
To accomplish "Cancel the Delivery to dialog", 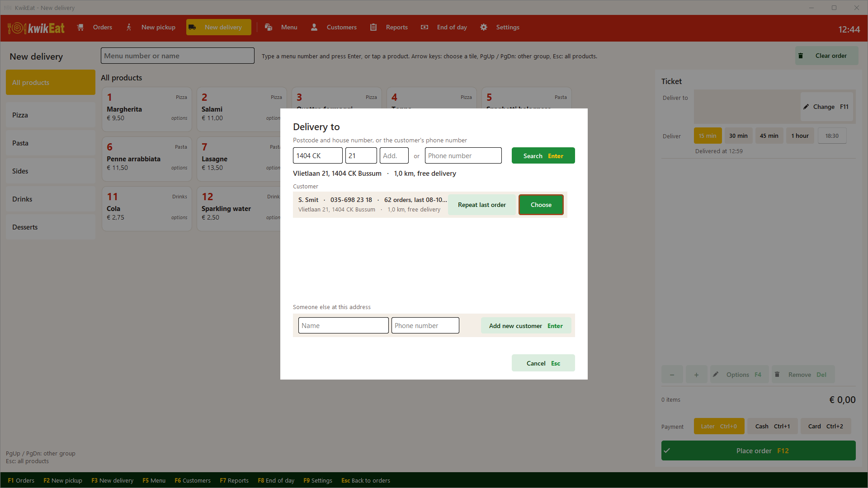I will [543, 363].
